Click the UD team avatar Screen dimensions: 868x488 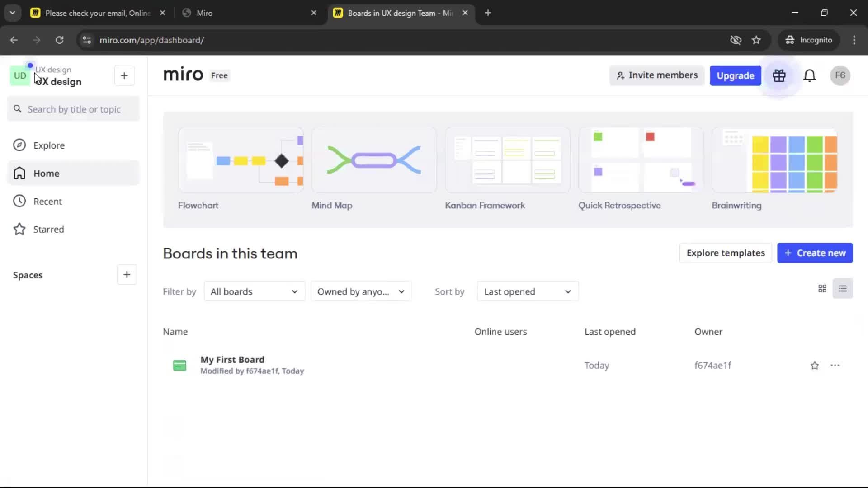[x=20, y=75]
